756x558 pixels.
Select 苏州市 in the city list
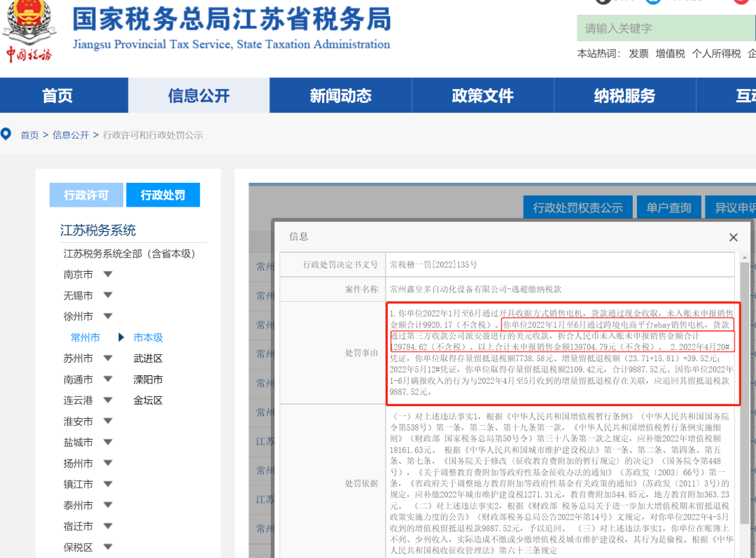pyautogui.click(x=78, y=358)
